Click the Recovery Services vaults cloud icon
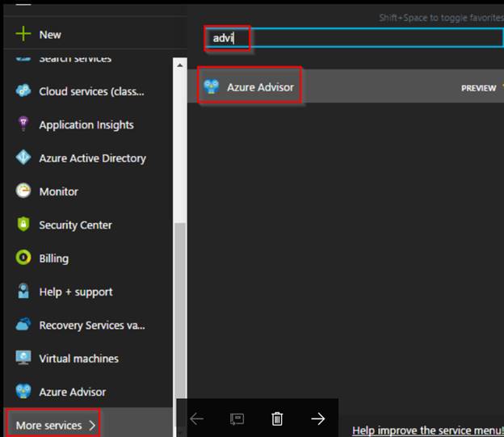 pyautogui.click(x=23, y=325)
